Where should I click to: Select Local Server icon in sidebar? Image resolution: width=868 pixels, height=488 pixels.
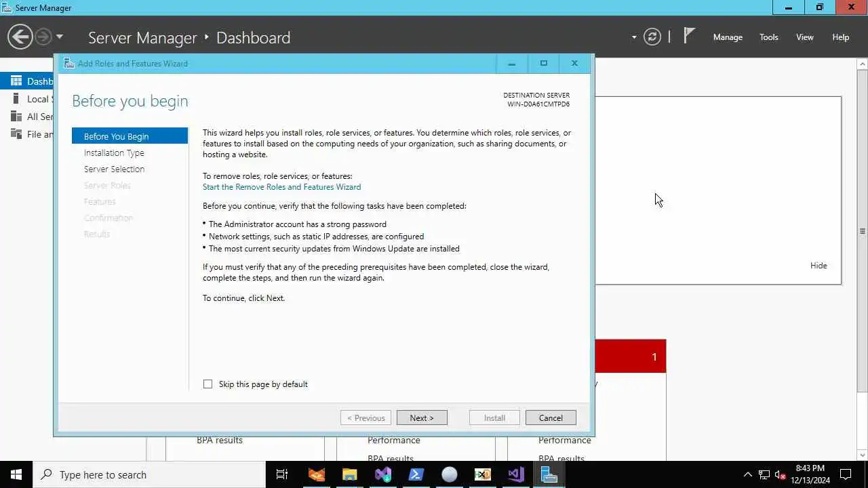pyautogui.click(x=16, y=99)
